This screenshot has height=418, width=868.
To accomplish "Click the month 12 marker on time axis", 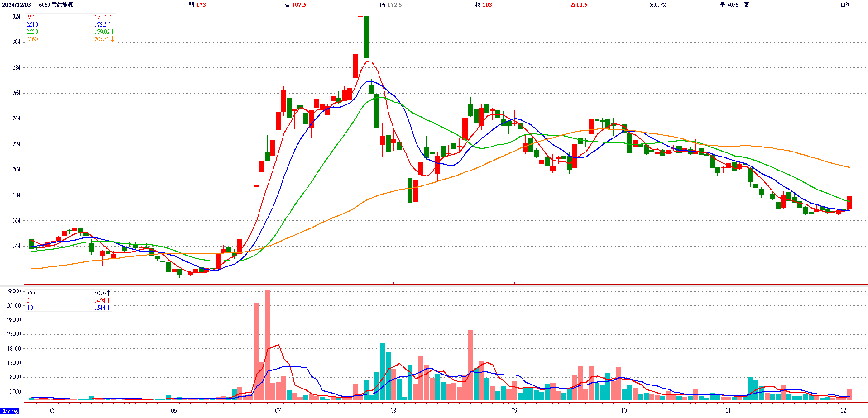I will (x=843, y=410).
